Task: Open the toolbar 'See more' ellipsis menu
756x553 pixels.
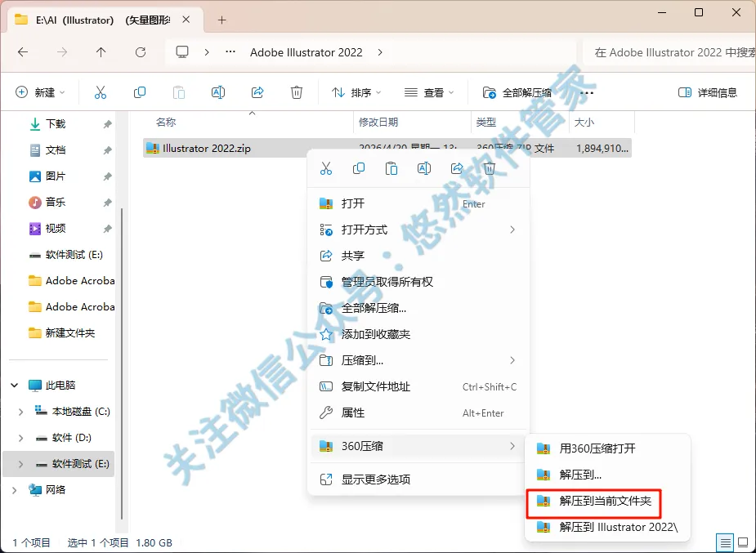Action: 587,92
